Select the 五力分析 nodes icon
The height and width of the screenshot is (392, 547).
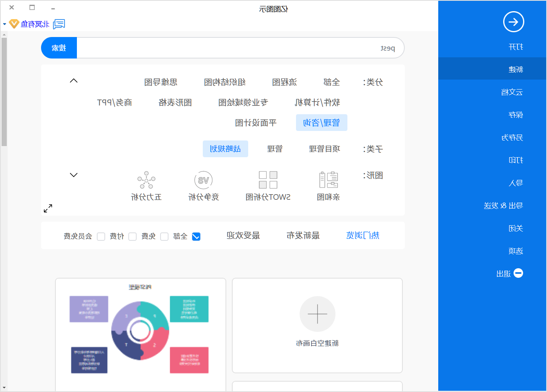[x=147, y=180]
